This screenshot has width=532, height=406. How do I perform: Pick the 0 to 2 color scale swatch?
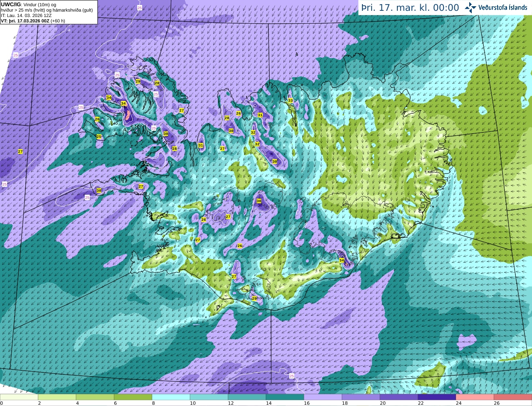coord(19,397)
